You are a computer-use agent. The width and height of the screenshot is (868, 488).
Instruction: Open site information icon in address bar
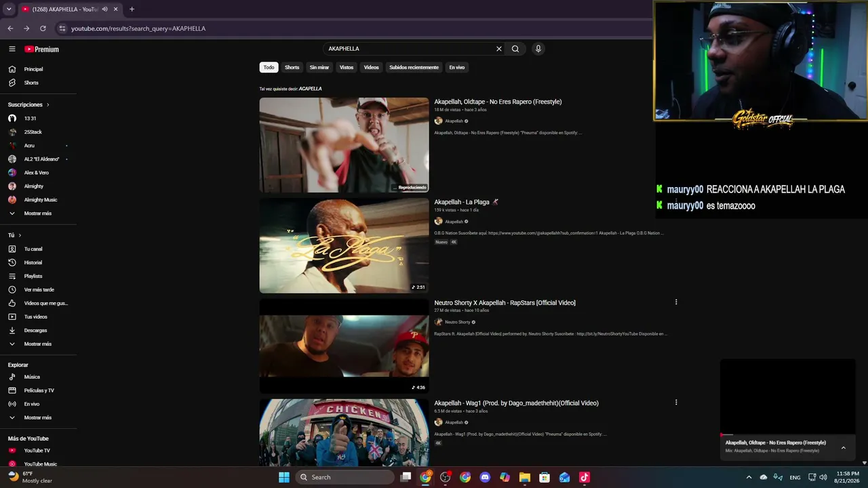click(x=62, y=28)
